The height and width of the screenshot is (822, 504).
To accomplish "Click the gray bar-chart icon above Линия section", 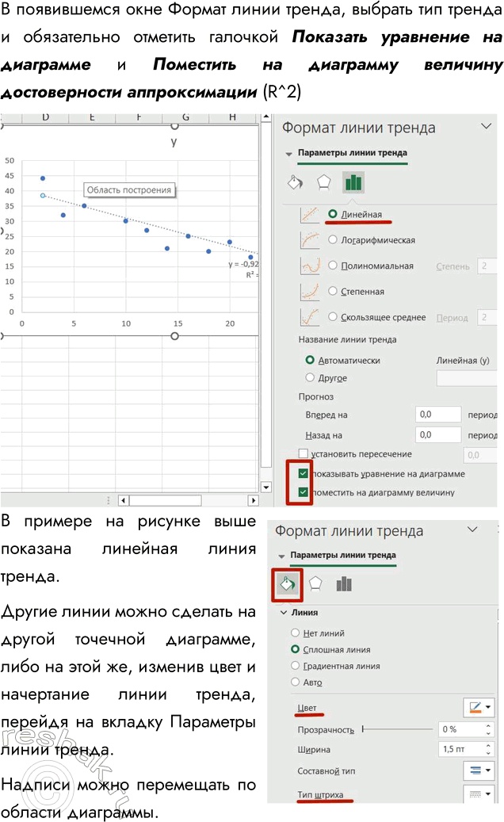I will click(x=344, y=584).
